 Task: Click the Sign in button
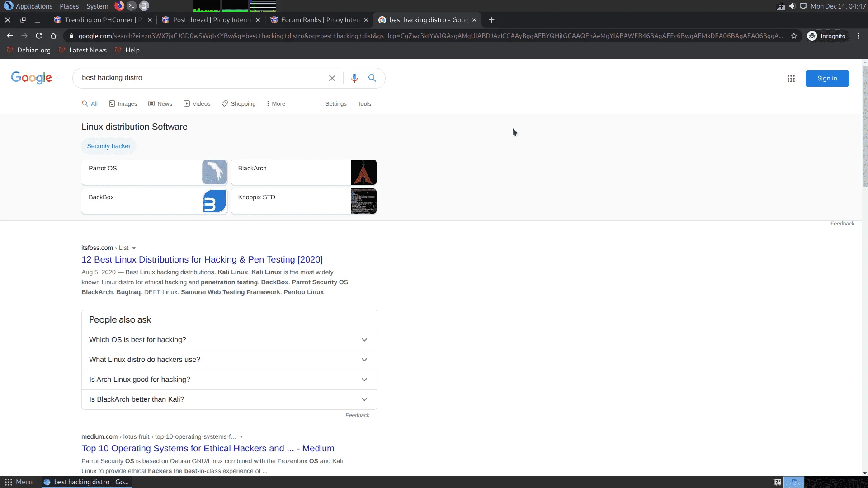pos(827,79)
